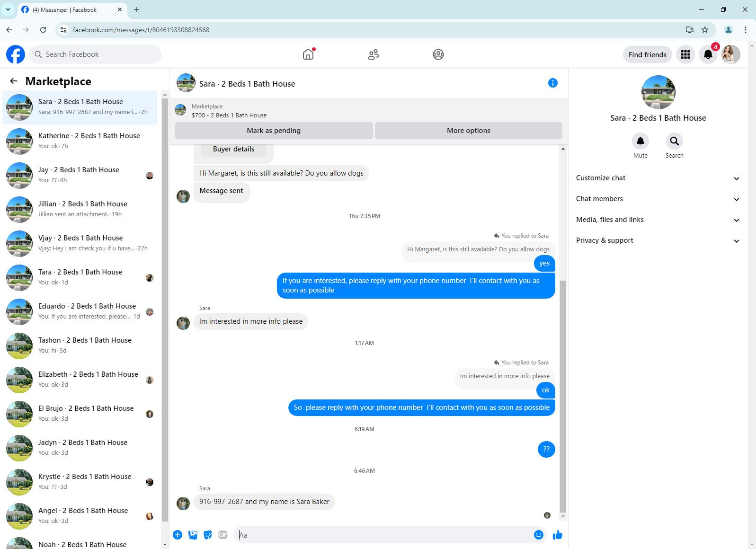Close the Messenger browser tab
This screenshot has height=549, width=756.
pyautogui.click(x=120, y=9)
